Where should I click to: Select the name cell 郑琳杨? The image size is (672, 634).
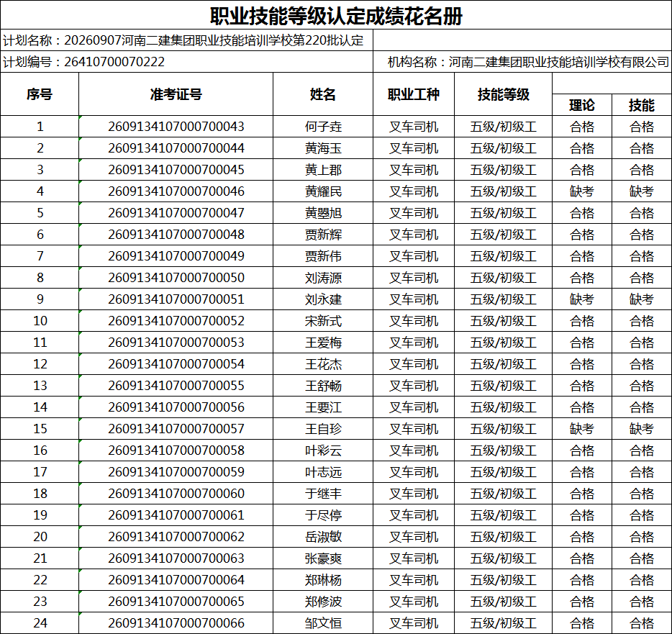click(323, 579)
